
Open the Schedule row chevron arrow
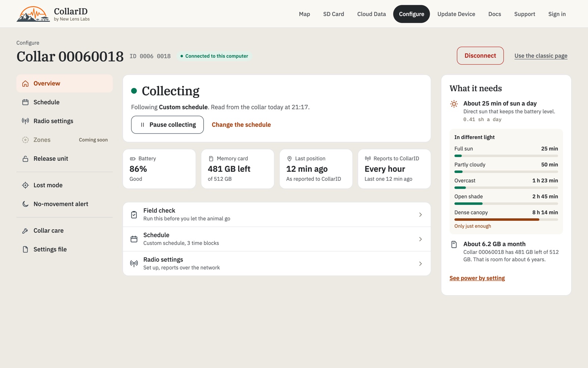[x=420, y=239]
